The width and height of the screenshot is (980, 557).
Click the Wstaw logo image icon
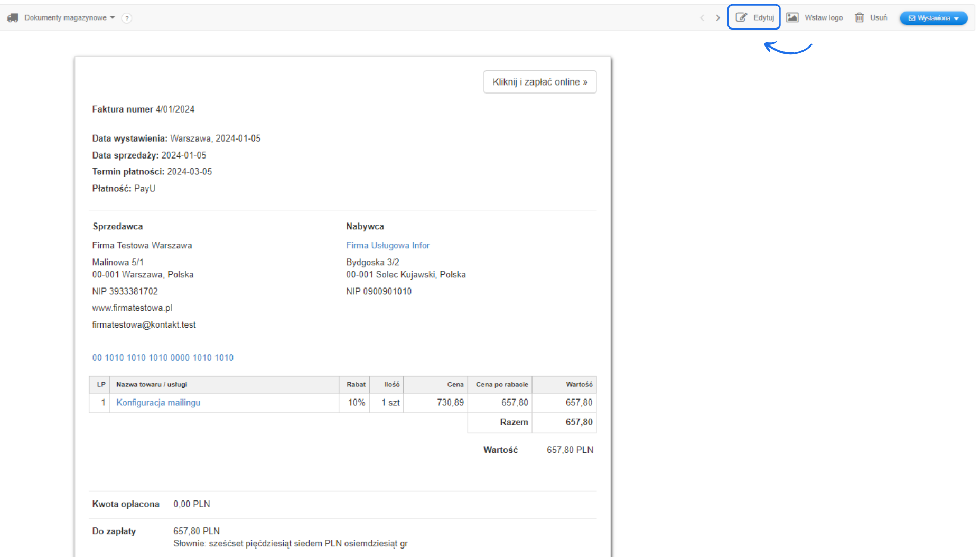pyautogui.click(x=792, y=17)
